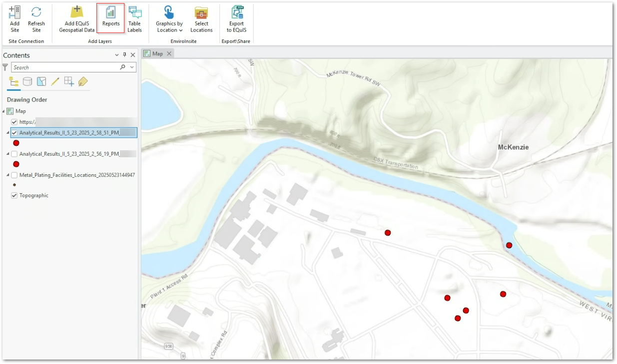Screen dimensions: 617x364
Task: Select the Map view tab
Action: [x=157, y=53]
